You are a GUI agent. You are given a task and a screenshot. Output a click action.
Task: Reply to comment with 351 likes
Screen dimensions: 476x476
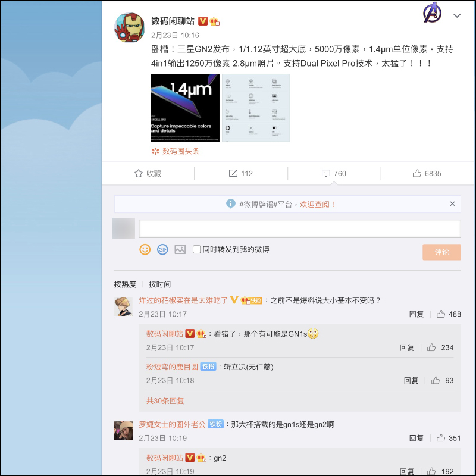tap(416, 438)
